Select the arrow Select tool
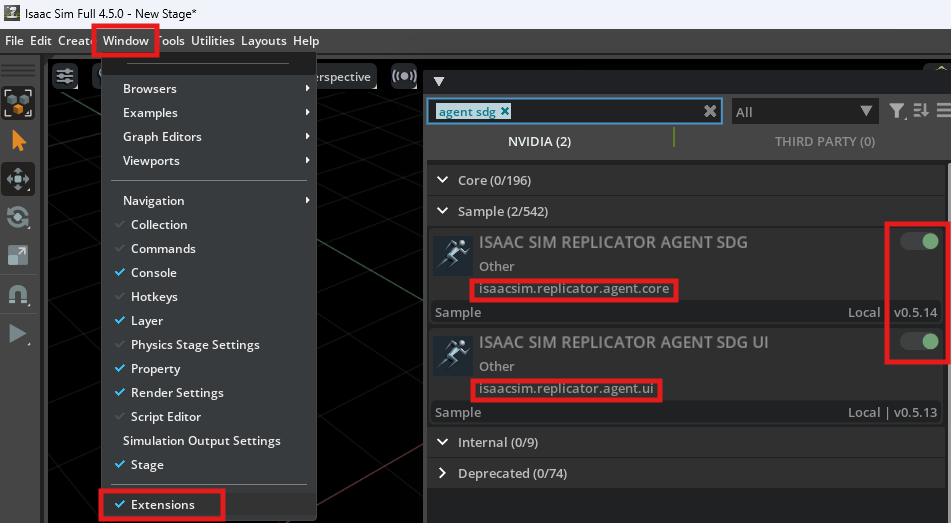Image resolution: width=951 pixels, height=523 pixels. (x=18, y=141)
